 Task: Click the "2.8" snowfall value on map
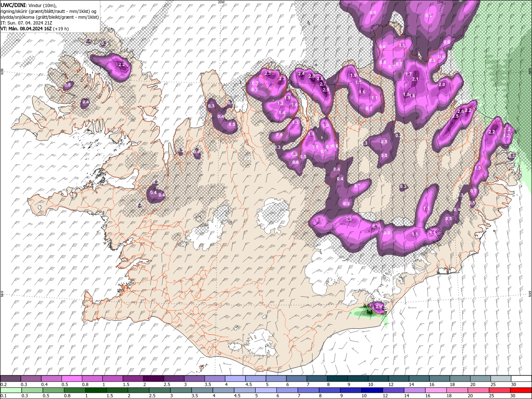(x=311, y=76)
